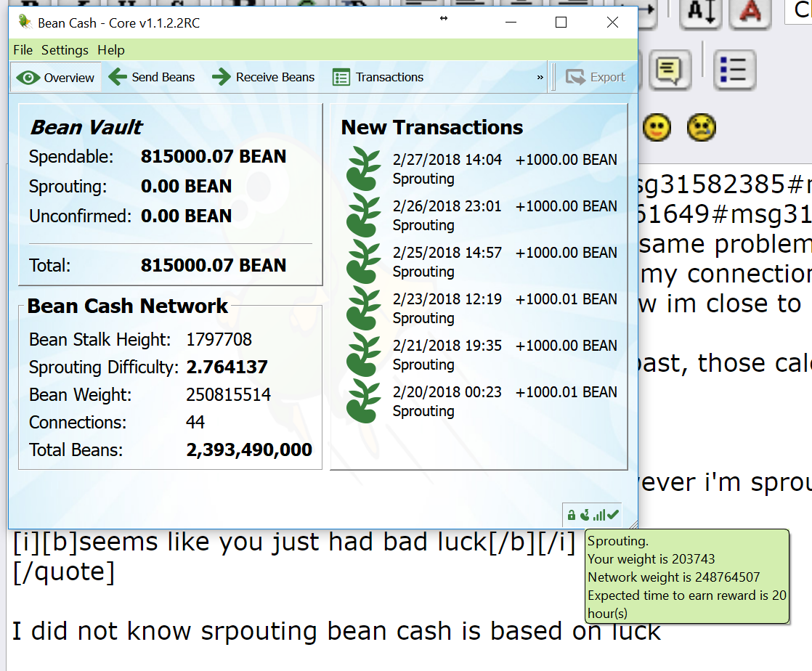Screen dimensions: 812x671
Task: Click red font color icon in forum editor
Action: click(750, 12)
